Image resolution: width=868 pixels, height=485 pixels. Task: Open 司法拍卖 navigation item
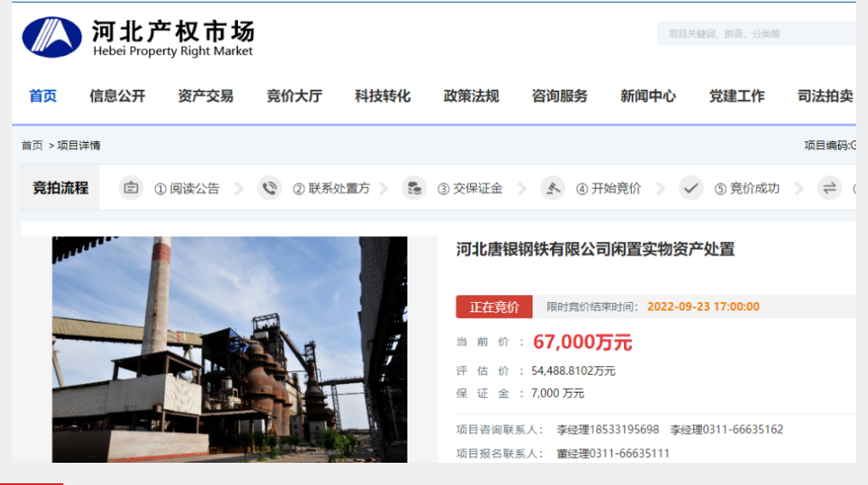pyautogui.click(x=825, y=96)
